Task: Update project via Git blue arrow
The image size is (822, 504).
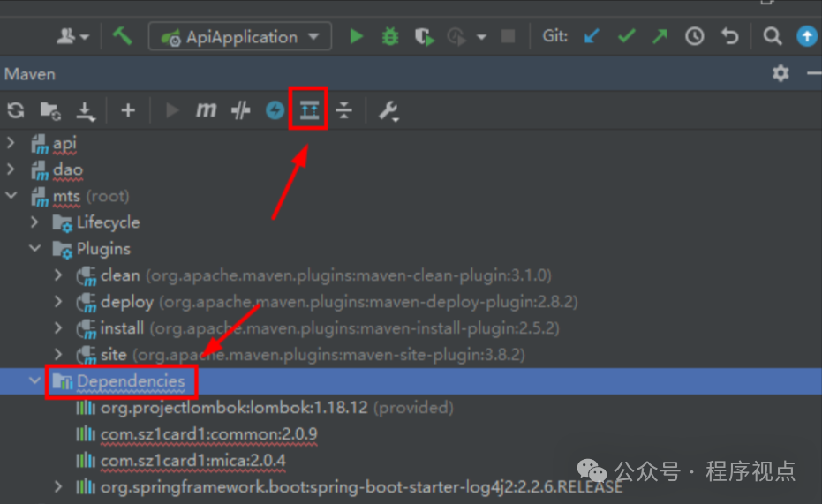Action: pyautogui.click(x=592, y=37)
